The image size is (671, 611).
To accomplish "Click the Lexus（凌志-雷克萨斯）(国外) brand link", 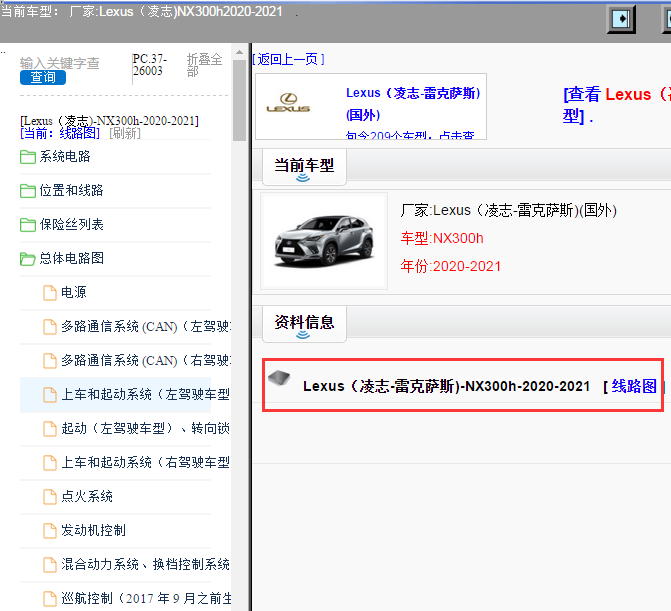I will (x=413, y=104).
